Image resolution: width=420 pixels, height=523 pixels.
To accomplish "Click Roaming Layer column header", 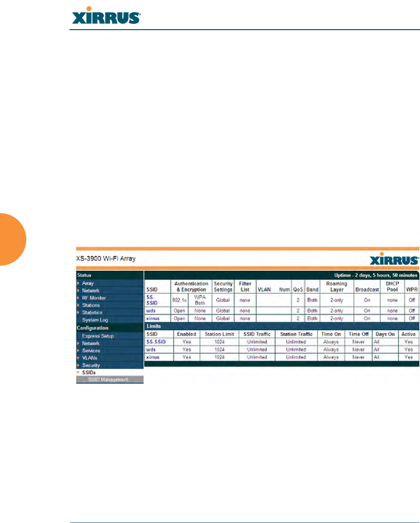I will click(x=336, y=287).
